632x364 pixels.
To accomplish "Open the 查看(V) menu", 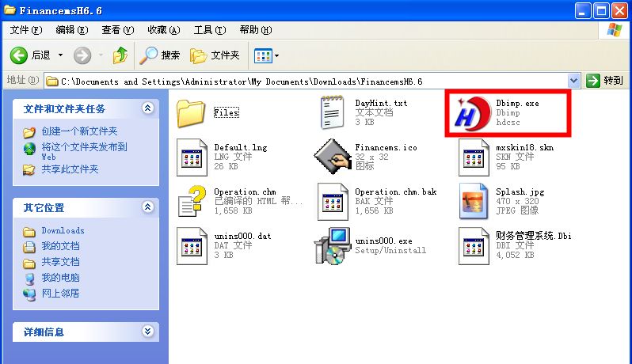I will click(x=118, y=30).
